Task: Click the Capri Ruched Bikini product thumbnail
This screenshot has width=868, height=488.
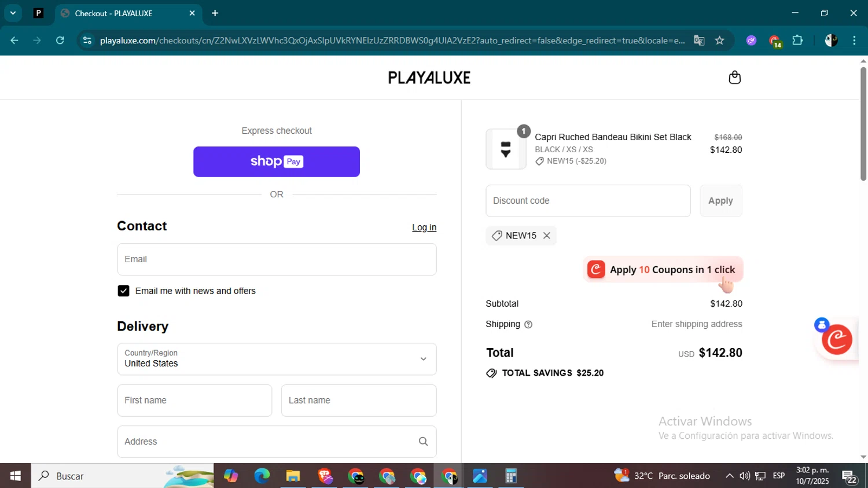Action: click(x=506, y=149)
